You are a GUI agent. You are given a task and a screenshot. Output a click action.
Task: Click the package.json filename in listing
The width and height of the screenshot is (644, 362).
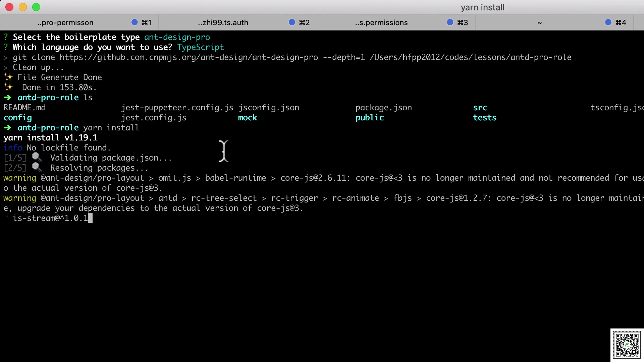tap(383, 108)
